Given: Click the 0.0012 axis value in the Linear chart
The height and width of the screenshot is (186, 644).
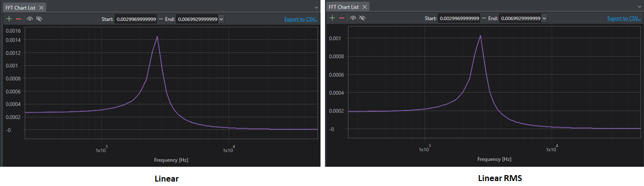Looking at the screenshot, I should (13, 52).
